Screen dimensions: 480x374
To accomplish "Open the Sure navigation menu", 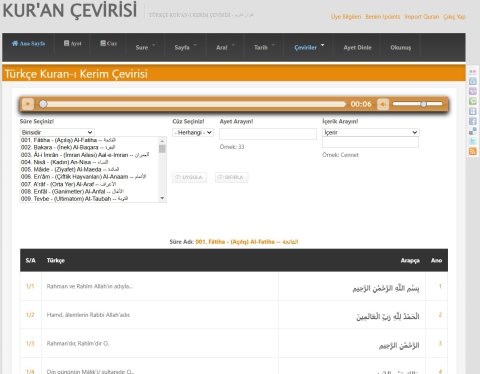I will (x=145, y=47).
